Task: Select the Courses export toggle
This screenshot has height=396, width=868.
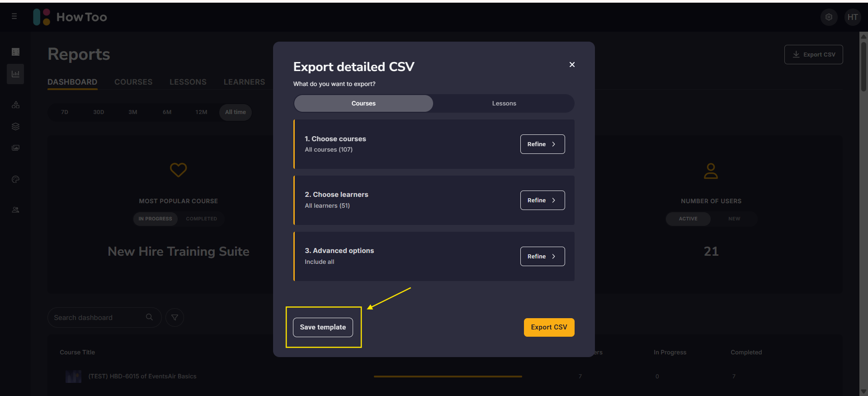Action: [x=363, y=104]
